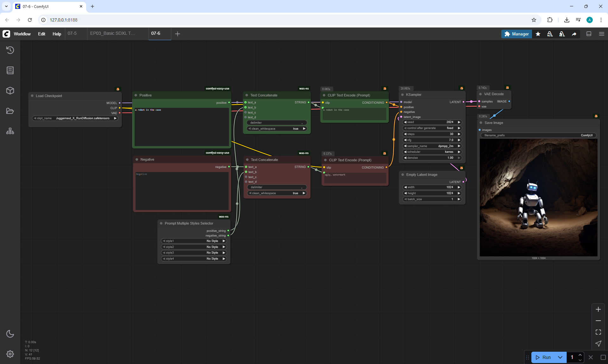The image size is (608, 364).
Task: Click the Manager button
Action: (x=516, y=34)
